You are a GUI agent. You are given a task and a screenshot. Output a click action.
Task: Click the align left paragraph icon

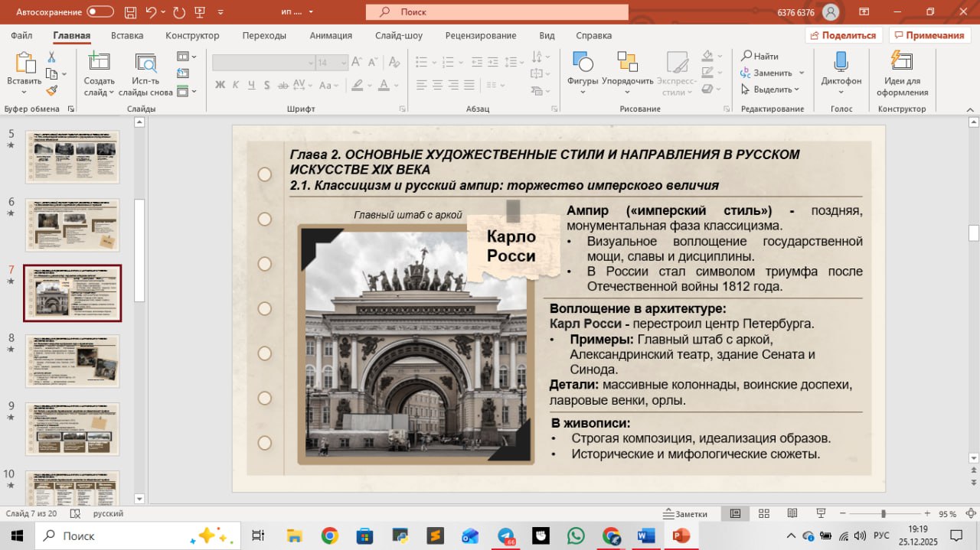[x=420, y=85]
